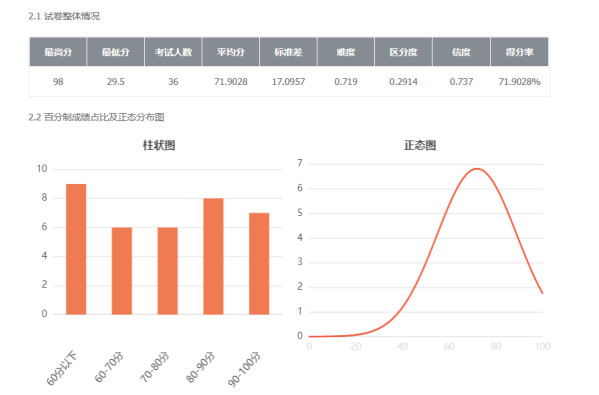This screenshot has width=599, height=395.
Task: Click the average score value 71.9028
Action: pyautogui.click(x=231, y=82)
